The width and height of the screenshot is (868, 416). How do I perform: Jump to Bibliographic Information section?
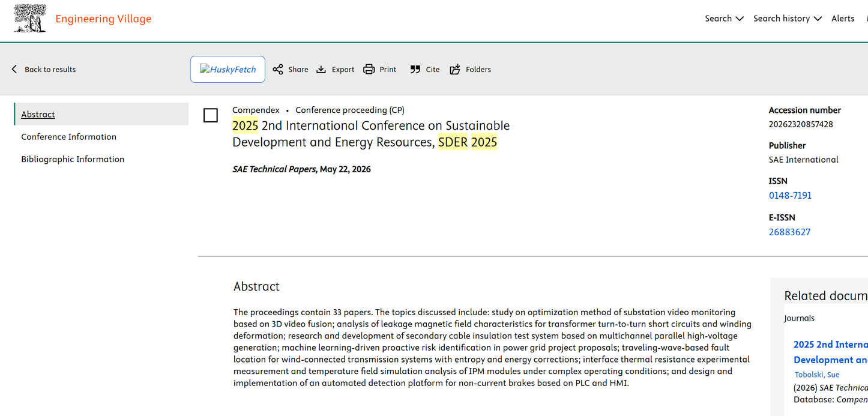pyautogui.click(x=73, y=159)
